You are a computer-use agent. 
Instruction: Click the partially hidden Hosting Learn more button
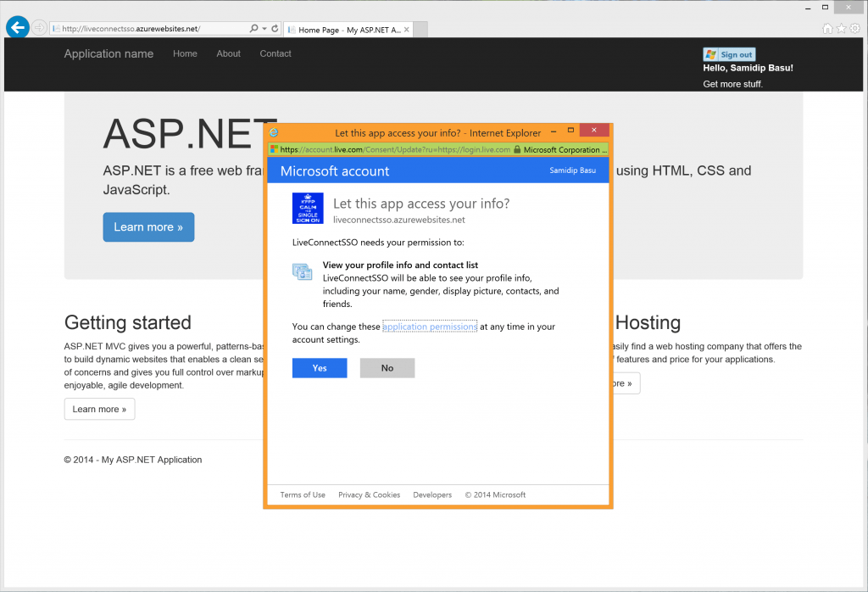click(x=626, y=383)
